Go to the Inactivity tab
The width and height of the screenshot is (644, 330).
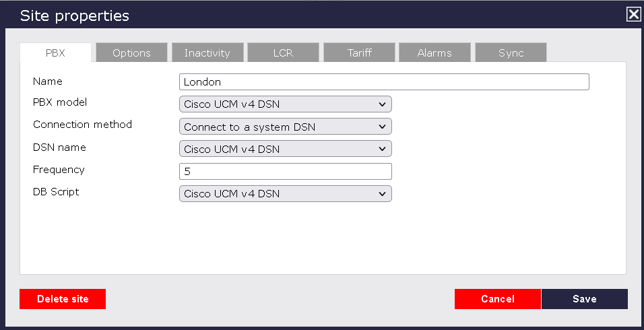coord(207,53)
